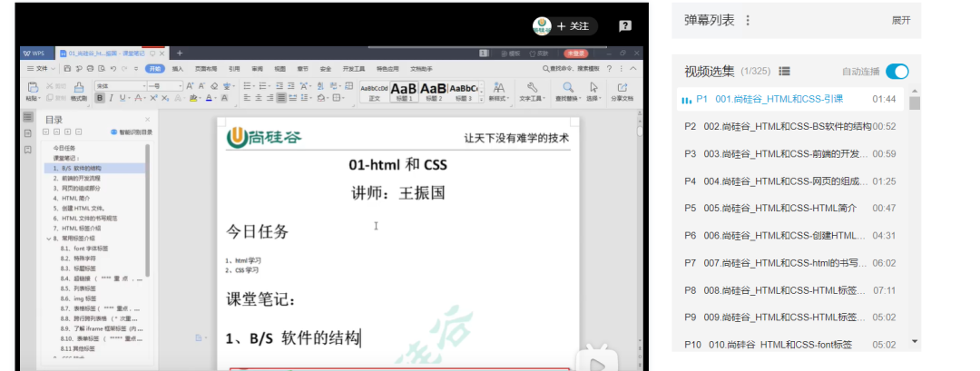Image resolution: width=980 pixels, height=371 pixels.
Task: Click the Undo arrow icon
Action: pyautogui.click(x=113, y=69)
